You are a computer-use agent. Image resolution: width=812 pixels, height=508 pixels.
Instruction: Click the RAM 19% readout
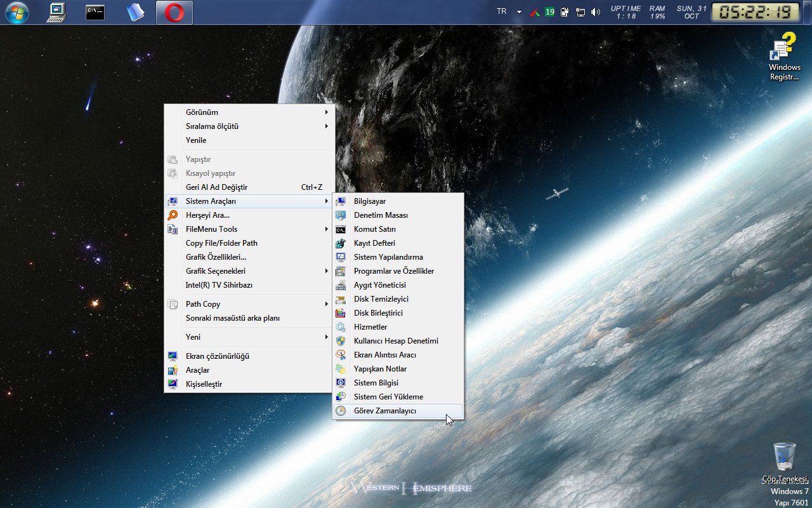coord(657,12)
